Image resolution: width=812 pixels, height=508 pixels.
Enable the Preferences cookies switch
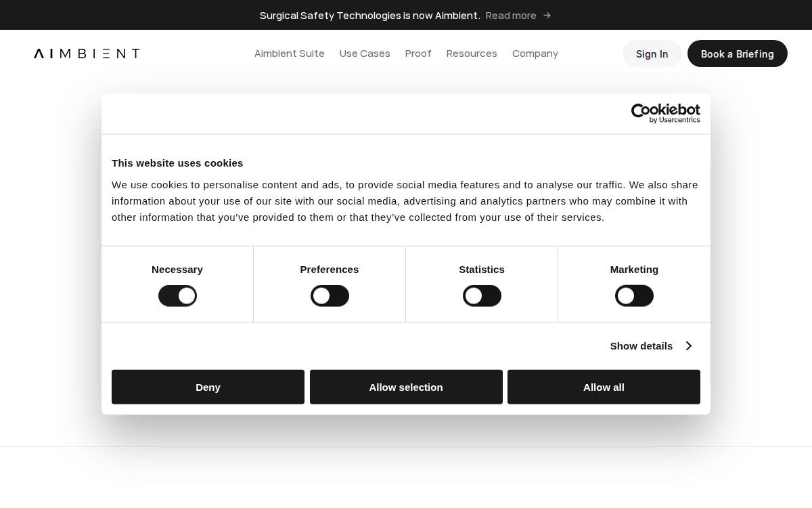click(330, 296)
